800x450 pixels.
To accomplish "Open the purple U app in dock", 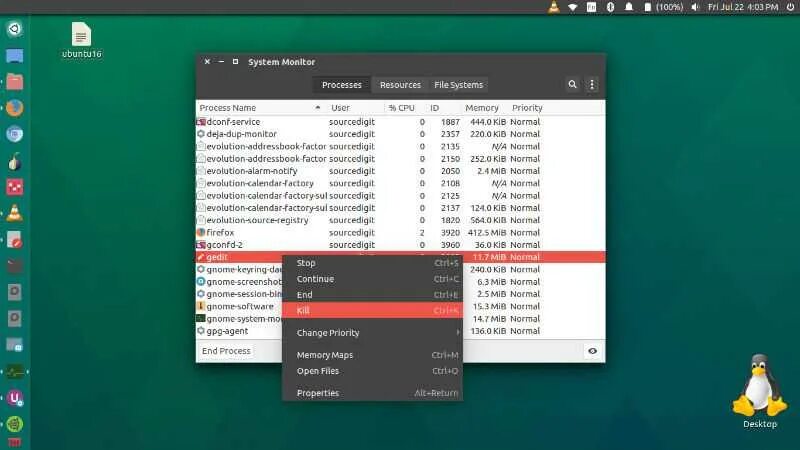I will click(14, 398).
